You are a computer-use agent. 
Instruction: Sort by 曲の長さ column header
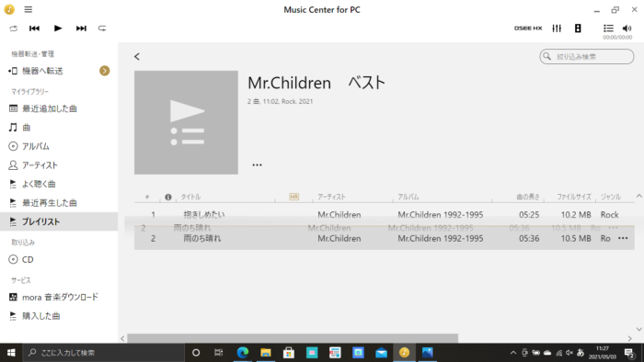528,198
